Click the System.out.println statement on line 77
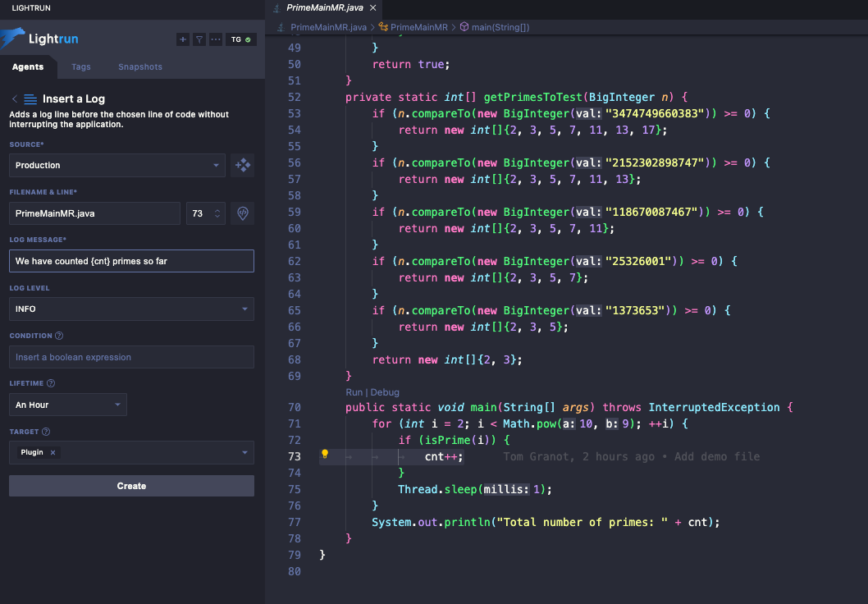 (546, 522)
